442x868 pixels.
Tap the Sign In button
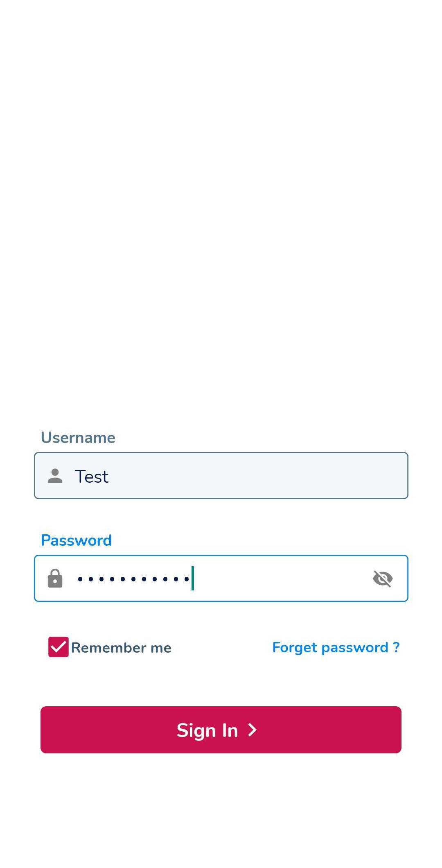221,730
